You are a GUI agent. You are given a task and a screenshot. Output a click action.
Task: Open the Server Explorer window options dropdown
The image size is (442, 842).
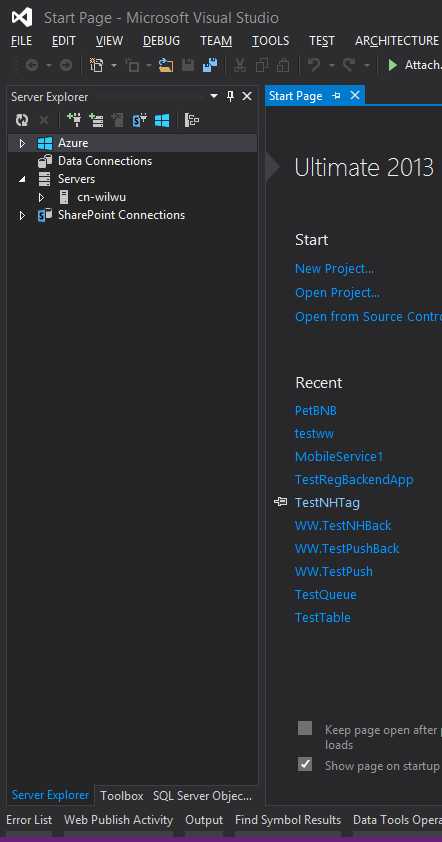coord(214,96)
